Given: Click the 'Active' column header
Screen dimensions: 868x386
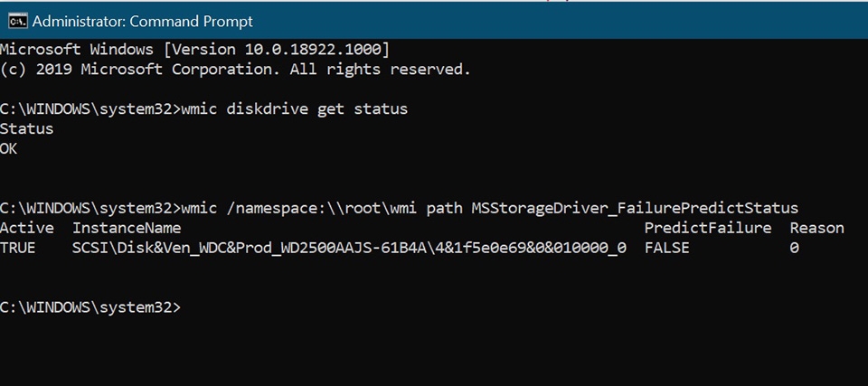Looking at the screenshot, I should [27, 228].
